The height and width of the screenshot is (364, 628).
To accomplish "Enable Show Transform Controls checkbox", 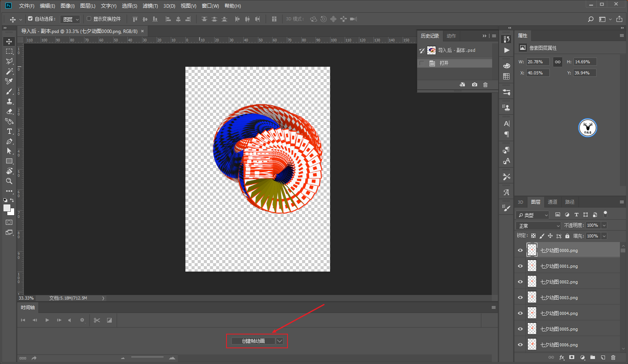I will [x=89, y=18].
